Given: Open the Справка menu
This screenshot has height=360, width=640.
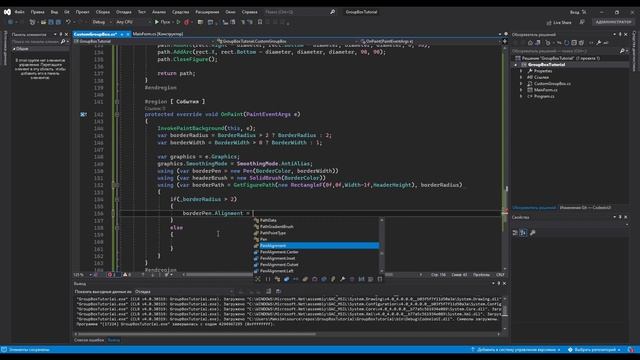Looking at the screenshot, I should coord(249,12).
